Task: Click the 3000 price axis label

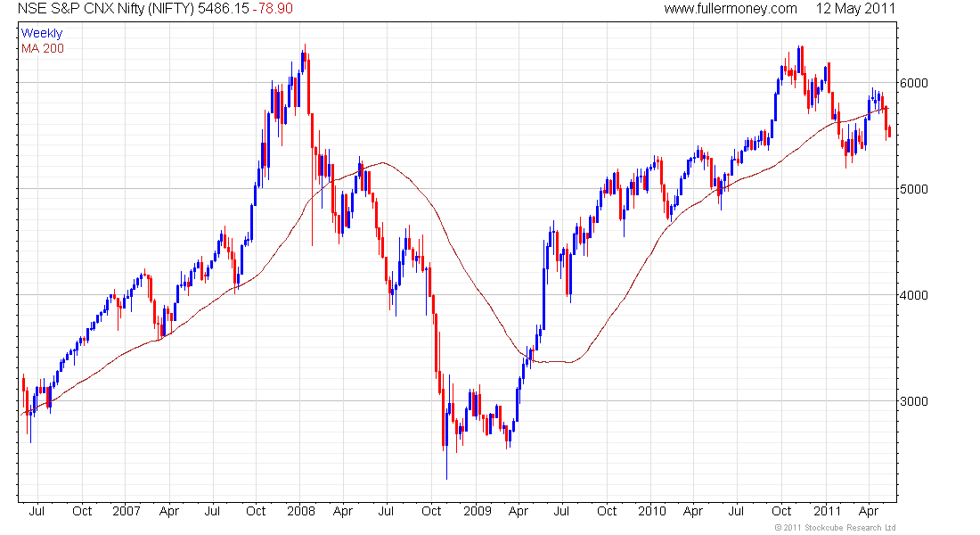Action: click(x=914, y=402)
